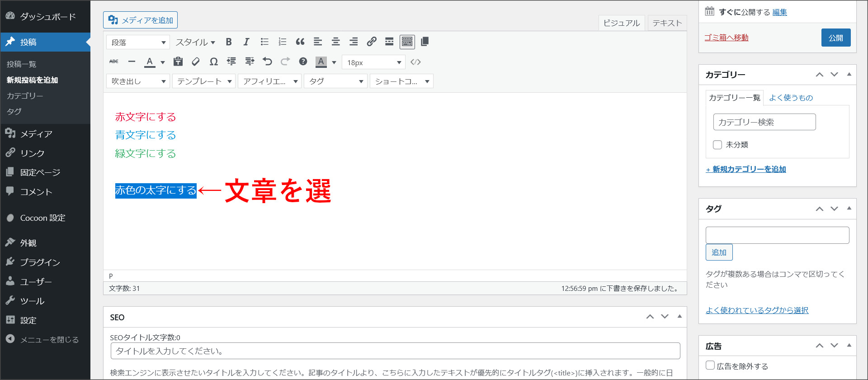This screenshot has height=380, width=868.
Task: Decrease the paragraph indent
Action: (x=231, y=62)
